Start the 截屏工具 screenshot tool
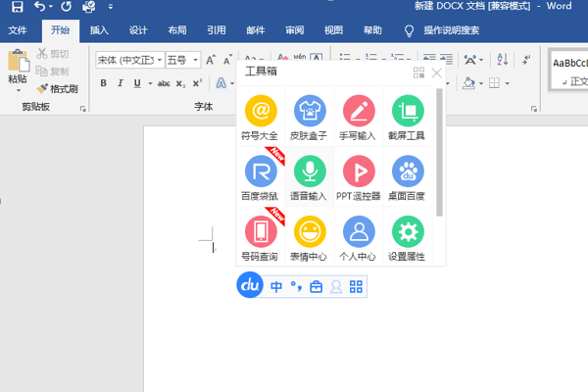The height and width of the screenshot is (392, 588). pyautogui.click(x=408, y=117)
